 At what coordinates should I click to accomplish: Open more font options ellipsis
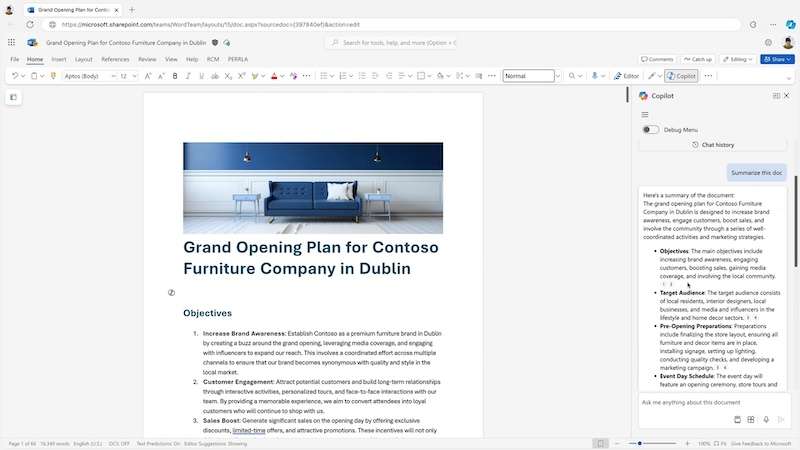click(x=307, y=76)
